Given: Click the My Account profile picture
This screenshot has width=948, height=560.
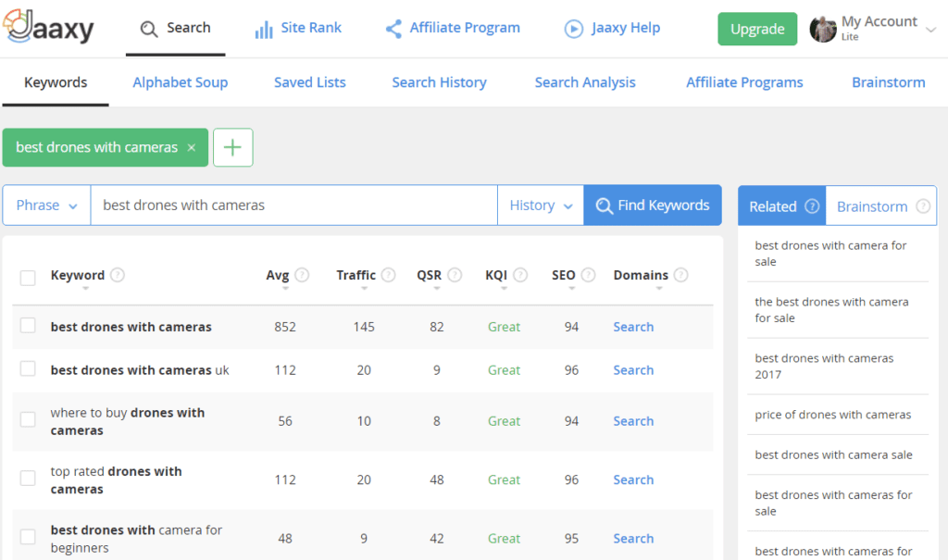Looking at the screenshot, I should click(823, 29).
